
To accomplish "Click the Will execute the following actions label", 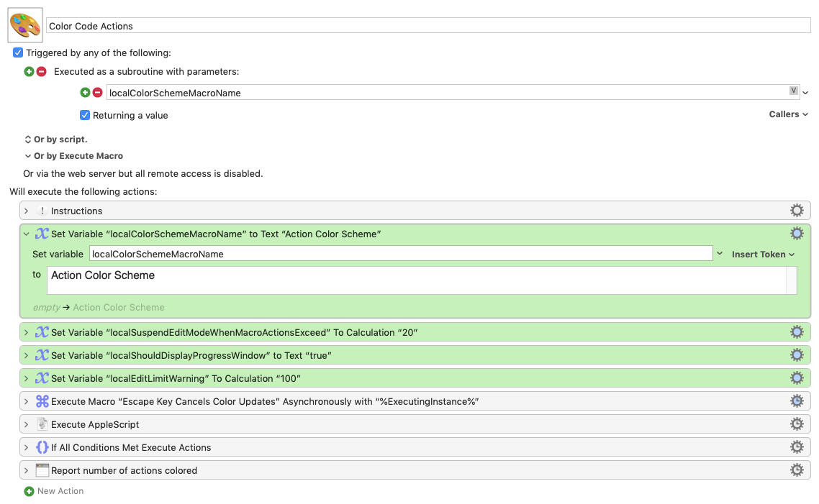I will [83, 191].
